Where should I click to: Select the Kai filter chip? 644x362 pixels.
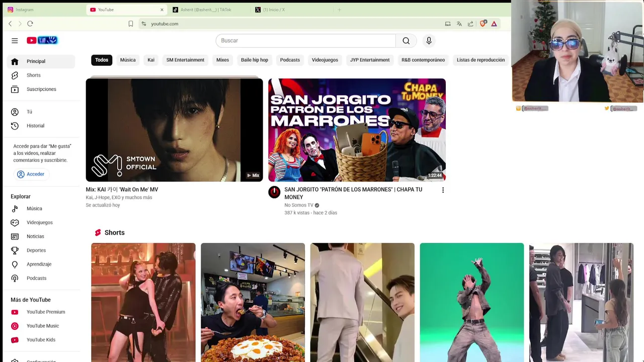(x=151, y=60)
